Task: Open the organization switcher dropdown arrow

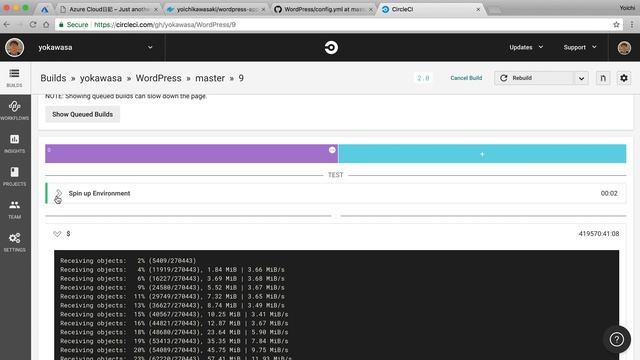Action: (150, 47)
